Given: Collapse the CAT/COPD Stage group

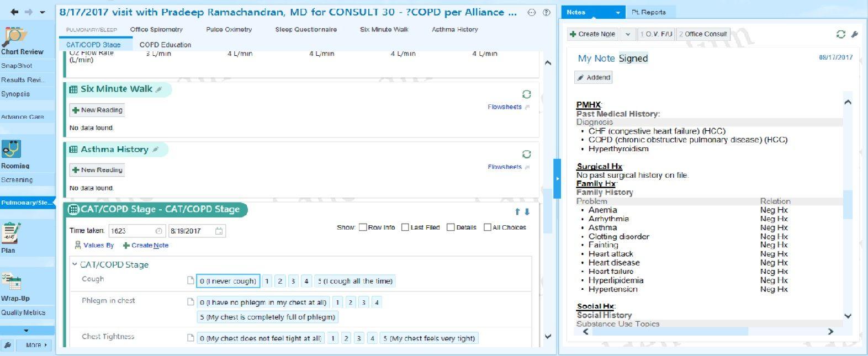Looking at the screenshot, I should pyautogui.click(x=75, y=264).
